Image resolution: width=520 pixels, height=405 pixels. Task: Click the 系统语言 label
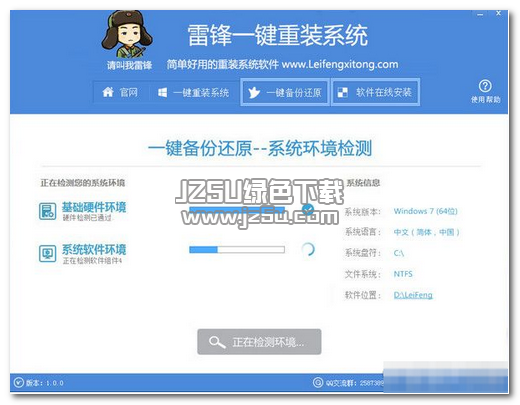click(x=362, y=232)
